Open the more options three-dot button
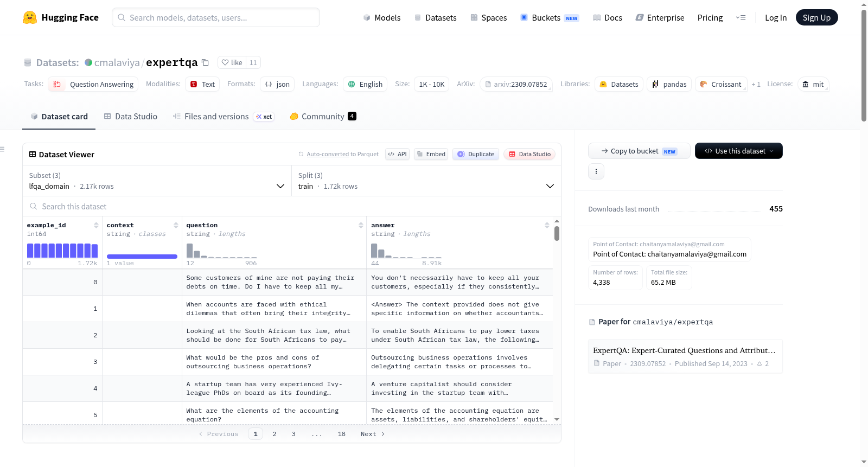 pyautogui.click(x=596, y=171)
